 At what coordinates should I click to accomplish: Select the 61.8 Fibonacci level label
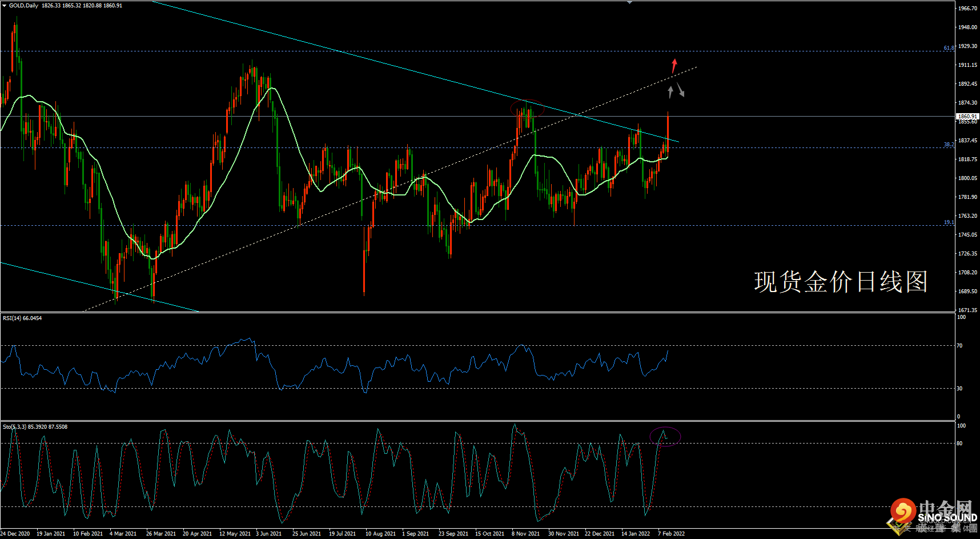pos(948,48)
